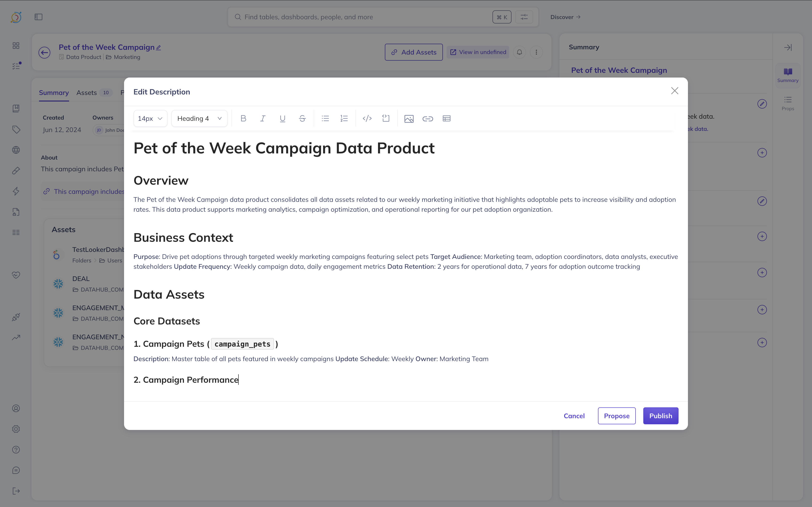Apply strikethrough formatting
812x507 pixels.
coord(302,118)
